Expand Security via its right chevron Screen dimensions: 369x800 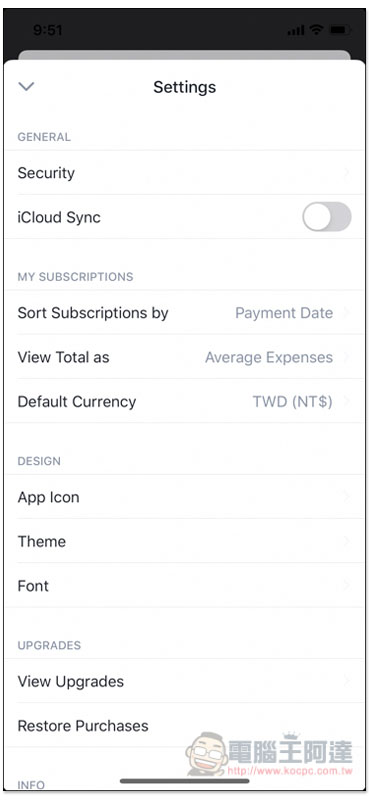347,173
